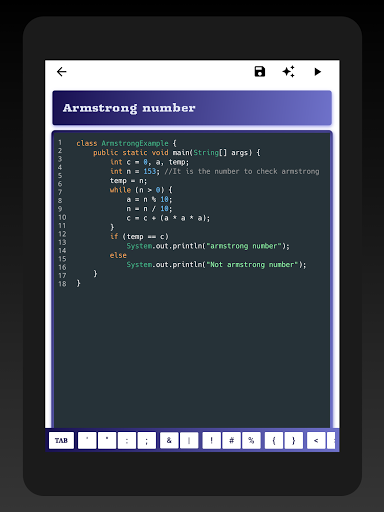The image size is (384, 512).
Task: Click the 'while (n > 0) {' line
Action: (141, 190)
